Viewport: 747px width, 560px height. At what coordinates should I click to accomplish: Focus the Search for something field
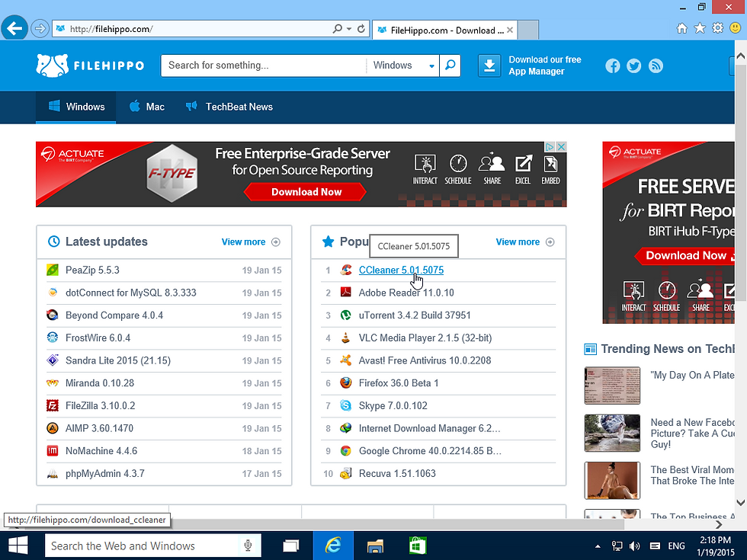[264, 66]
